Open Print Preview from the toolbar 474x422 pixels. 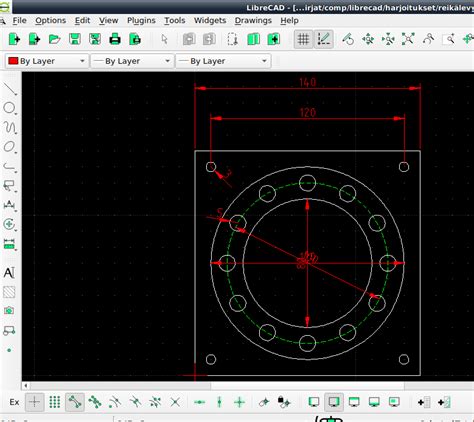tap(135, 39)
